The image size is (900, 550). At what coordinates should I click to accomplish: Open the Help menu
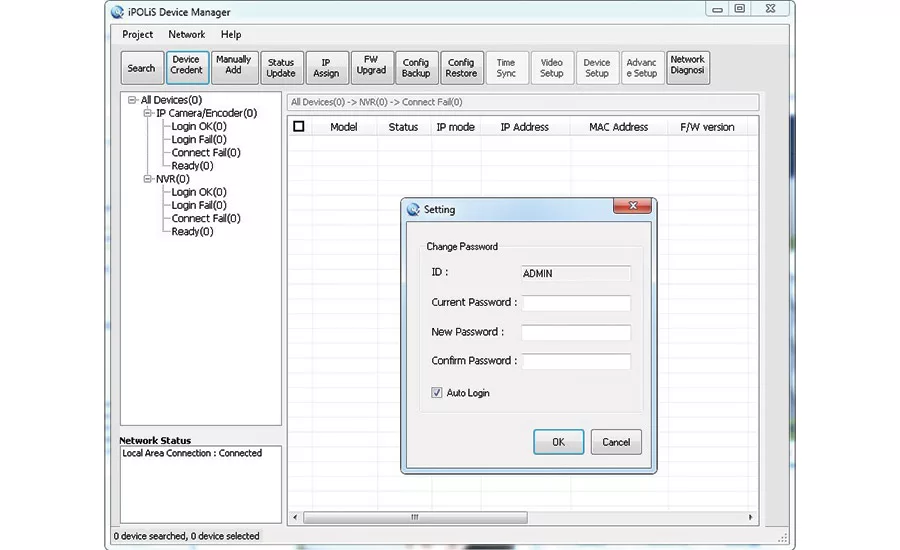pyautogui.click(x=231, y=34)
